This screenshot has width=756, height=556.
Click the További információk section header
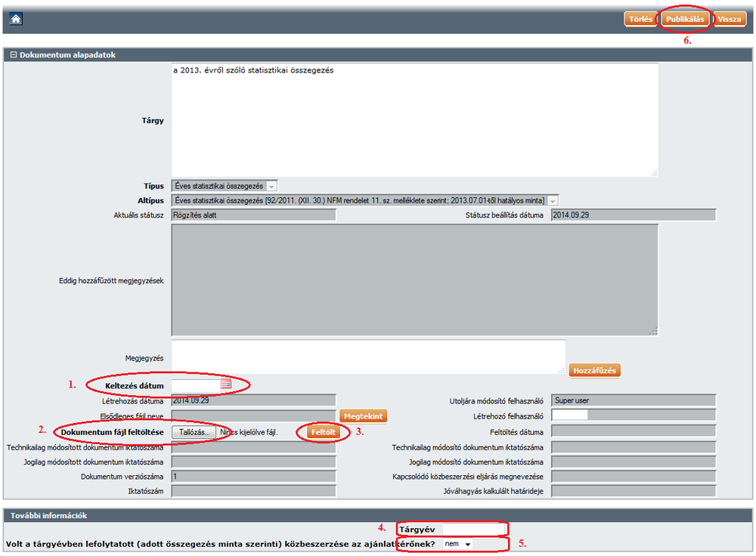click(378, 516)
